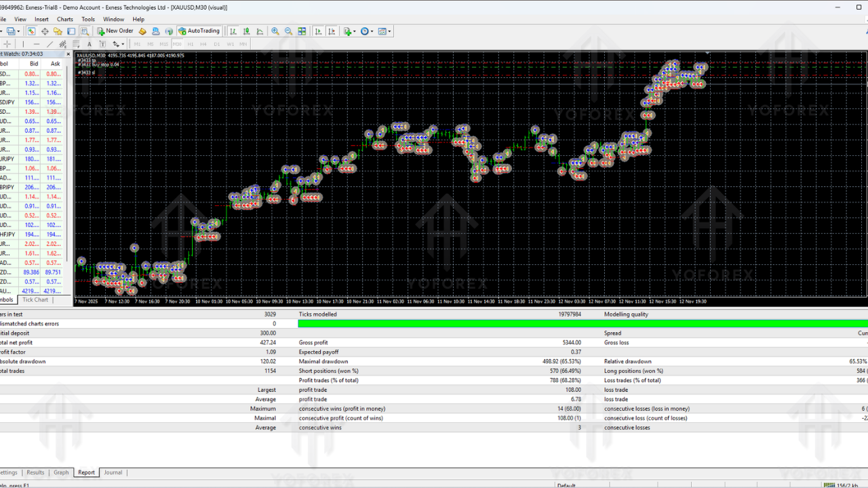
Task: Open the Charts menu
Action: (64, 19)
